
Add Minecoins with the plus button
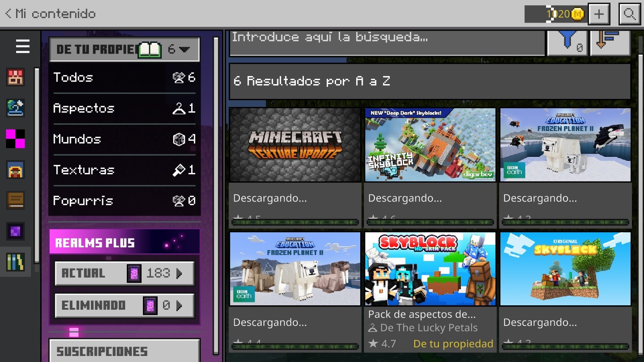coord(599,14)
